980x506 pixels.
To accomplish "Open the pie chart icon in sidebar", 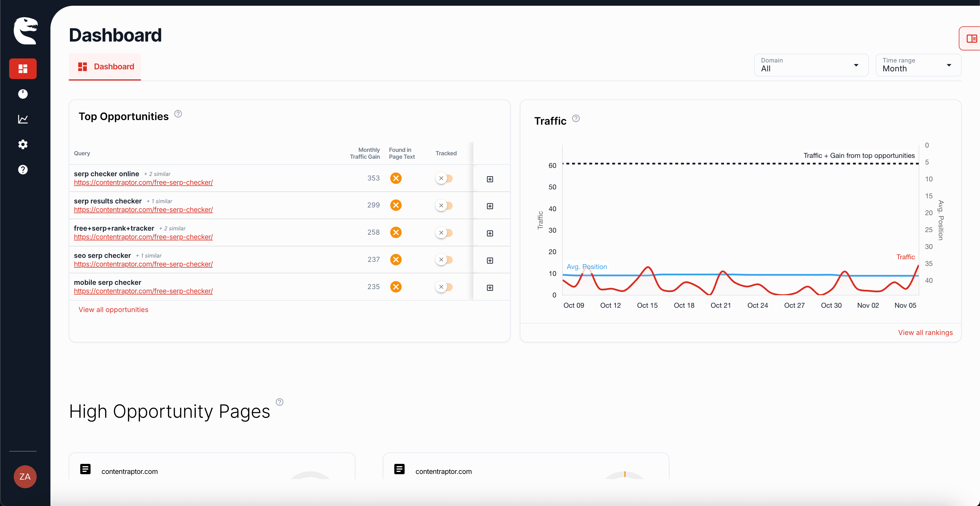I will tap(23, 94).
